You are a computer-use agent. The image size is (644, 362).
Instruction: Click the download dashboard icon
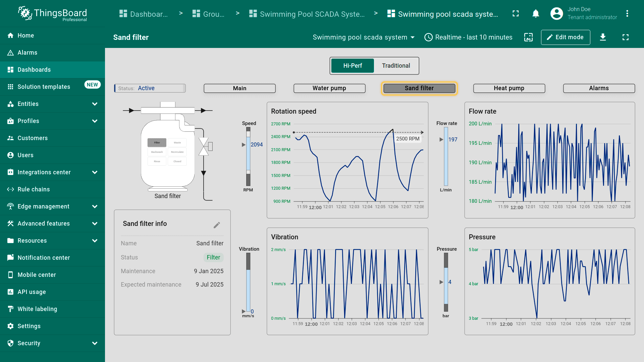(x=603, y=37)
